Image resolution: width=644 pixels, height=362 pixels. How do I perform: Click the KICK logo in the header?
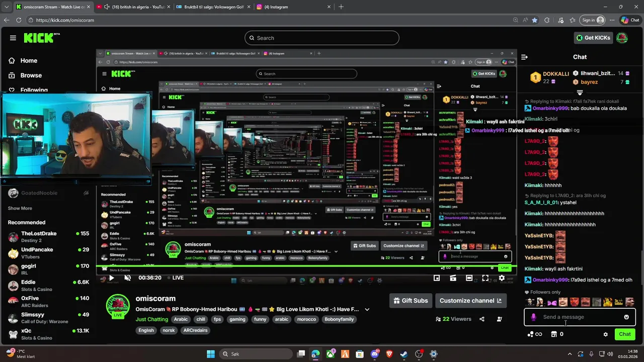(x=42, y=38)
